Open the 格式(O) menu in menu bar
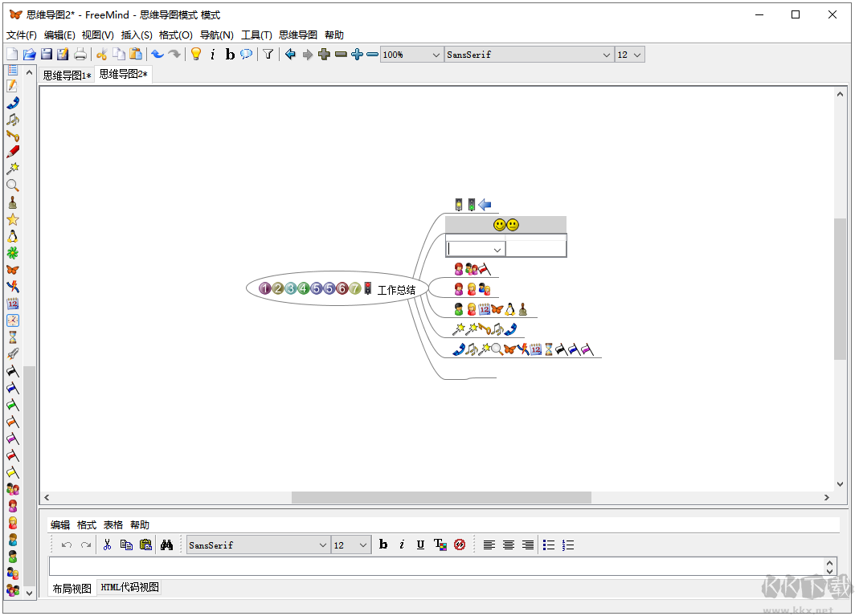The image size is (855, 616). point(175,35)
